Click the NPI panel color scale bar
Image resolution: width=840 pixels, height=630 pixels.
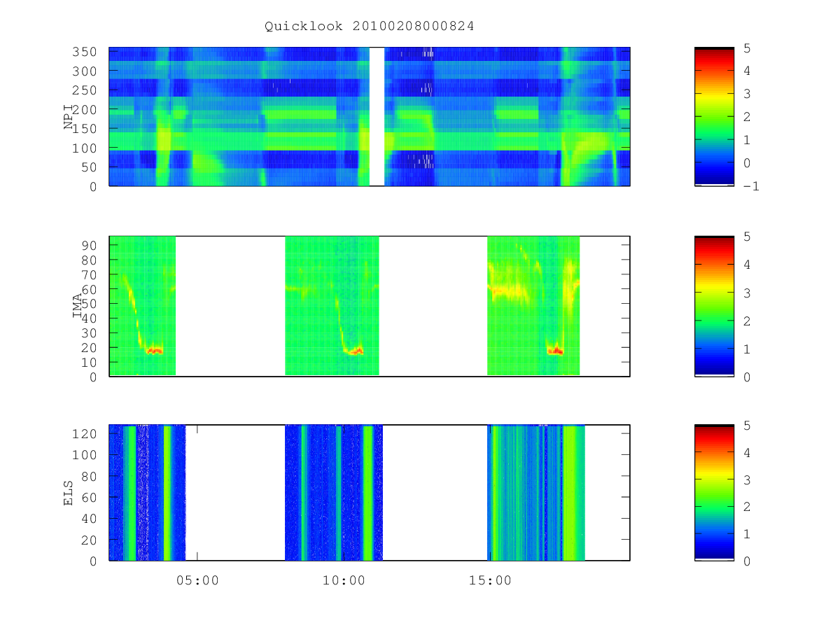click(x=714, y=117)
